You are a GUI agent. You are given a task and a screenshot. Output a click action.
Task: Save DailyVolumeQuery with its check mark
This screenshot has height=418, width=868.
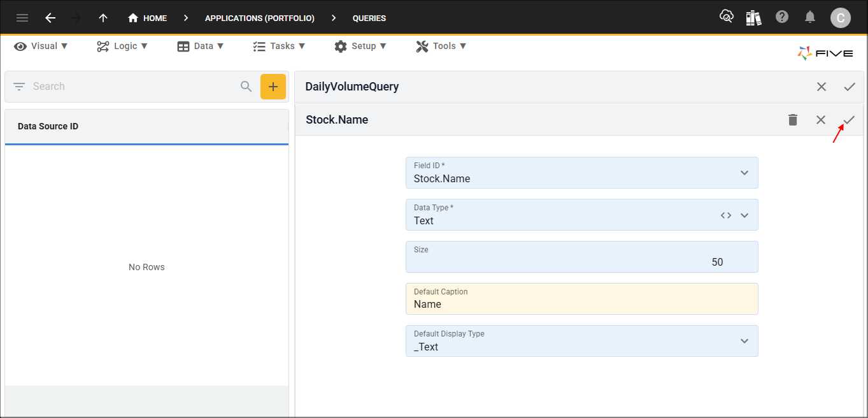[850, 87]
